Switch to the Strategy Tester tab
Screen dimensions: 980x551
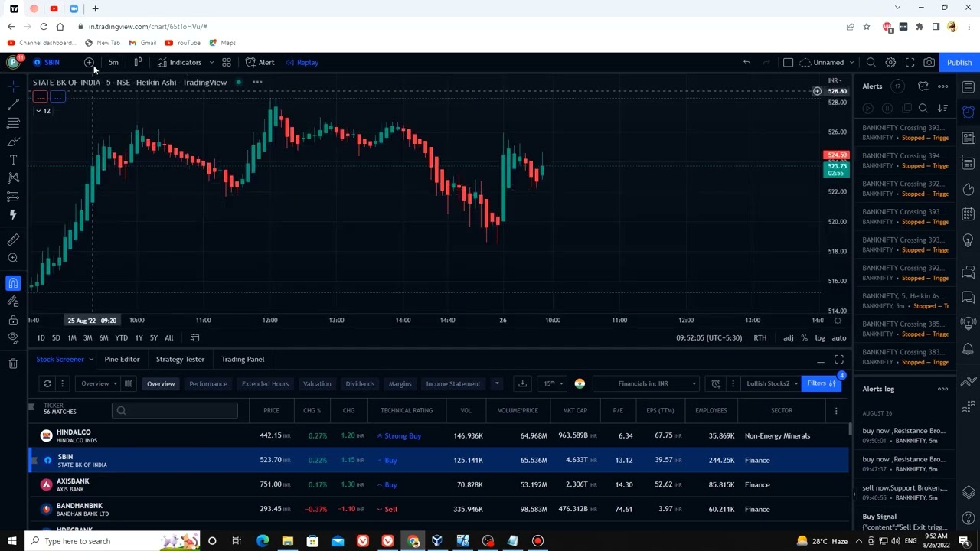180,359
